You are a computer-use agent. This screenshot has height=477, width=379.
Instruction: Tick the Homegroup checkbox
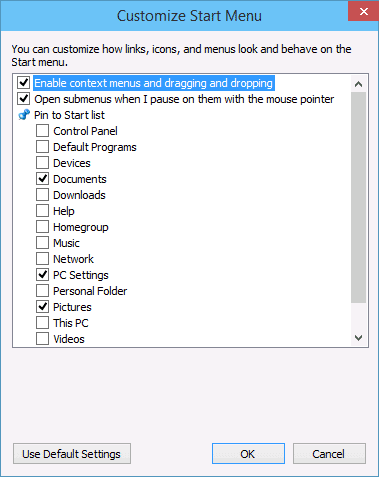tap(42, 227)
